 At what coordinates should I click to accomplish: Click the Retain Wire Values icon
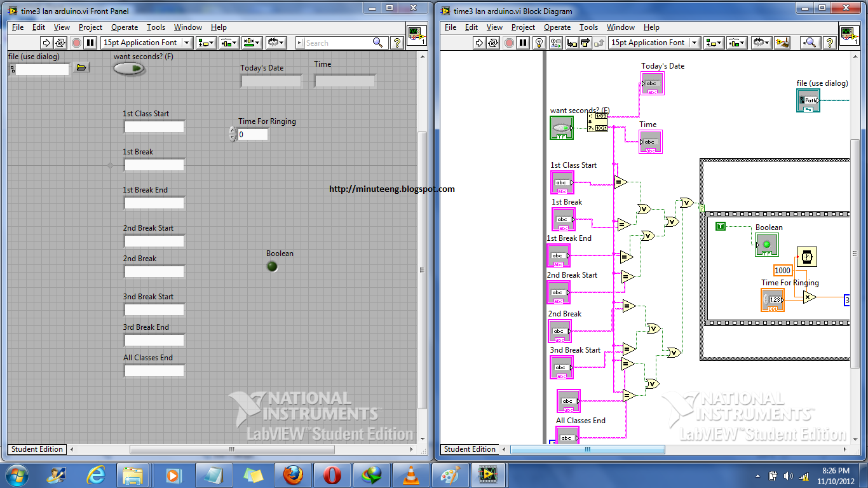pyautogui.click(x=556, y=43)
